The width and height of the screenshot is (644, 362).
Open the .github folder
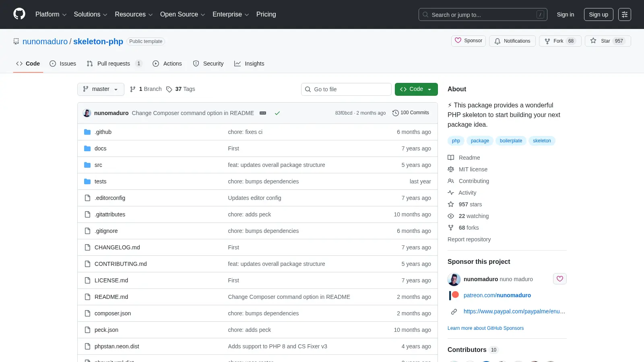(103, 132)
